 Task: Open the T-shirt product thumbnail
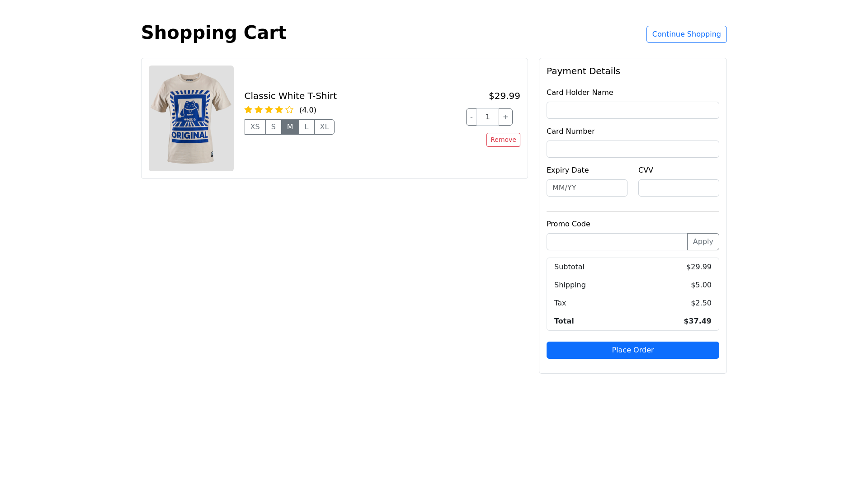pos(191,118)
